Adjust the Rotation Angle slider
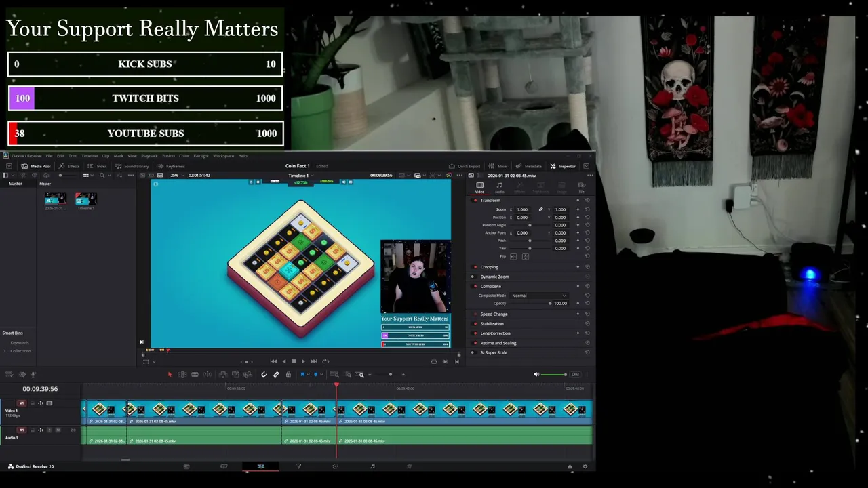 (x=530, y=225)
